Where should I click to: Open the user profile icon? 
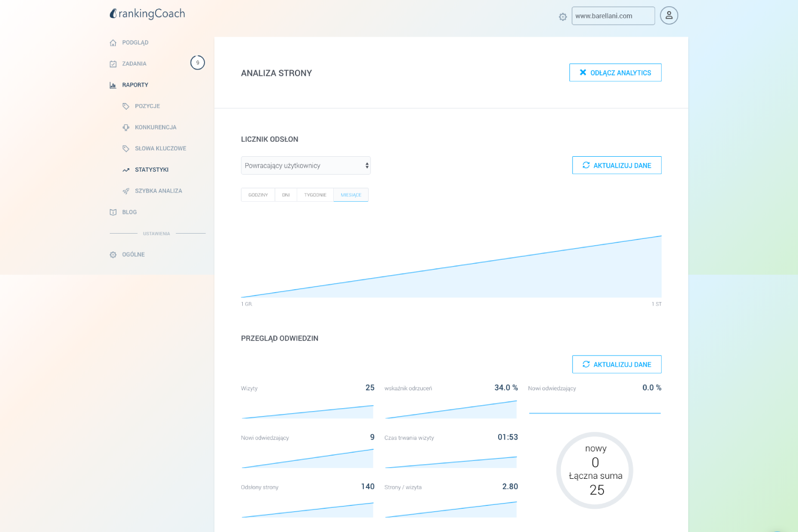point(669,15)
